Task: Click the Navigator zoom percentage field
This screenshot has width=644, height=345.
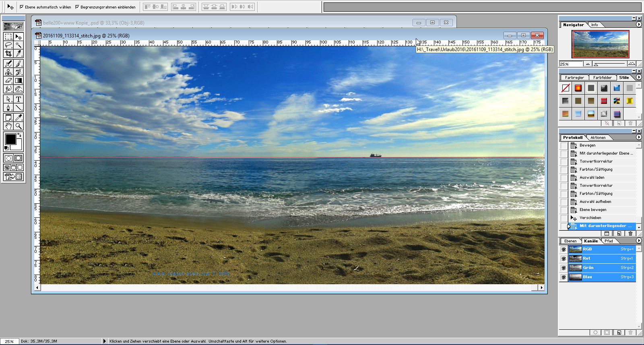Action: [570, 64]
